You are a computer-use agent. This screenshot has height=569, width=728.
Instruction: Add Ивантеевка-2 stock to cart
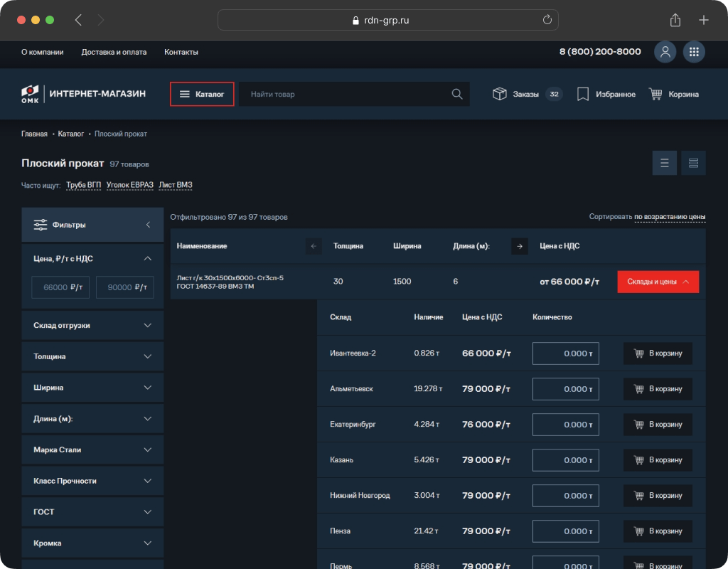click(x=658, y=353)
